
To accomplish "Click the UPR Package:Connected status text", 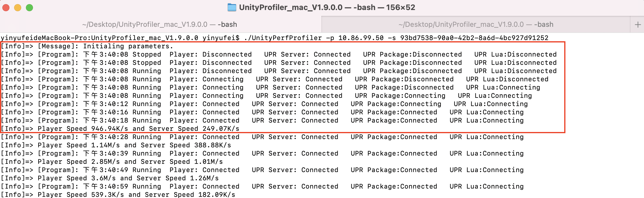I will (x=394, y=112).
